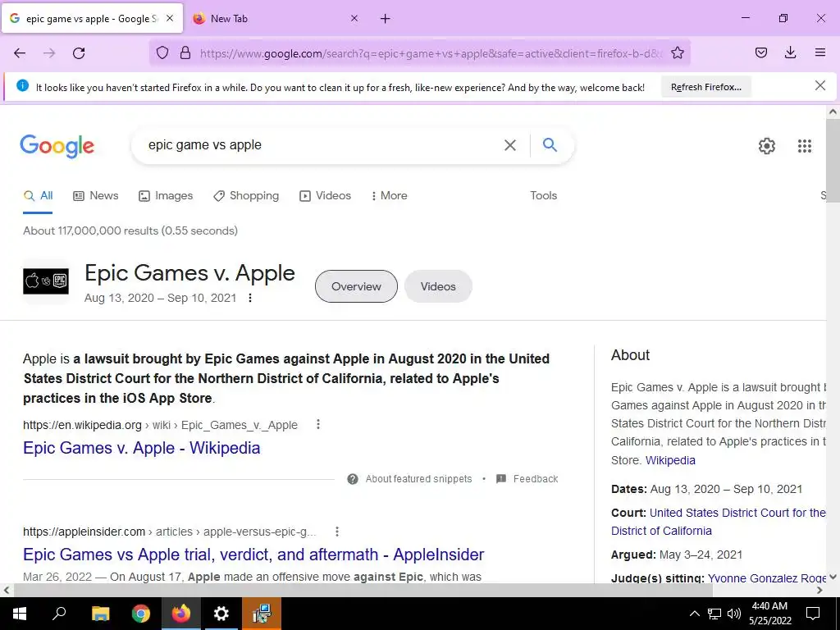Viewport: 840px width, 630px height.
Task: Switch to the News tab
Action: (x=96, y=196)
